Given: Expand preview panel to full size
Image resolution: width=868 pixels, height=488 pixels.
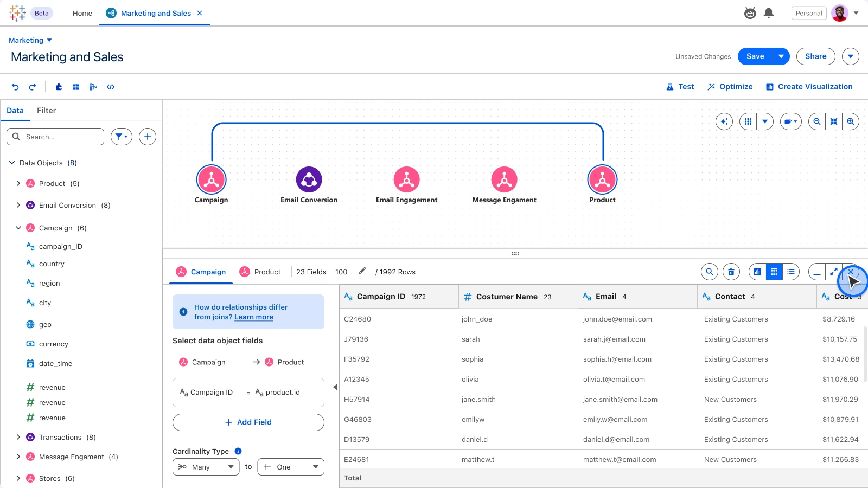Looking at the screenshot, I should 834,272.
